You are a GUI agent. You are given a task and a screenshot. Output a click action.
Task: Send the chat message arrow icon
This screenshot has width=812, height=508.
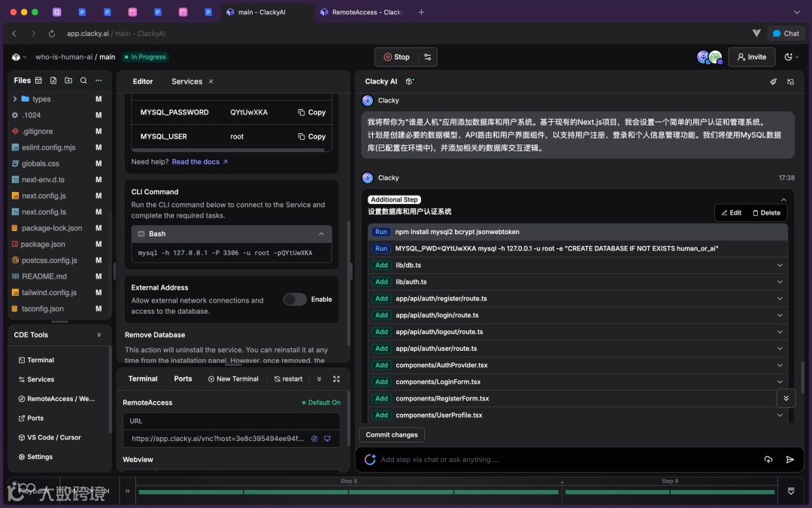pyautogui.click(x=789, y=460)
